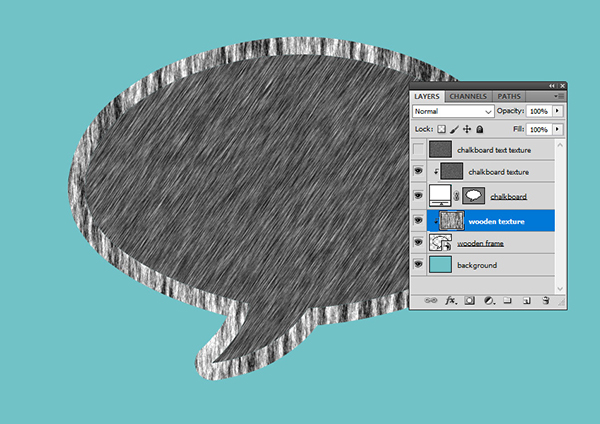Screen dimensions: 600x424
Task: Create new fill or adjustment layer
Action: [488, 299]
